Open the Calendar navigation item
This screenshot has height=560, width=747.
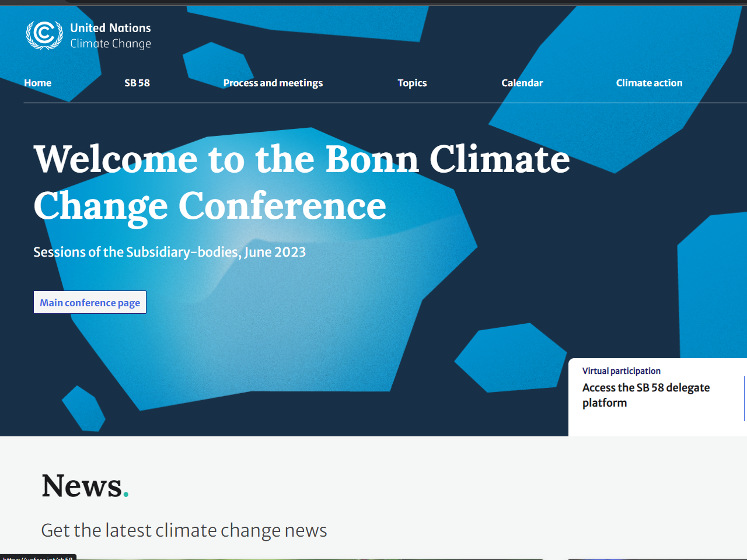[522, 83]
